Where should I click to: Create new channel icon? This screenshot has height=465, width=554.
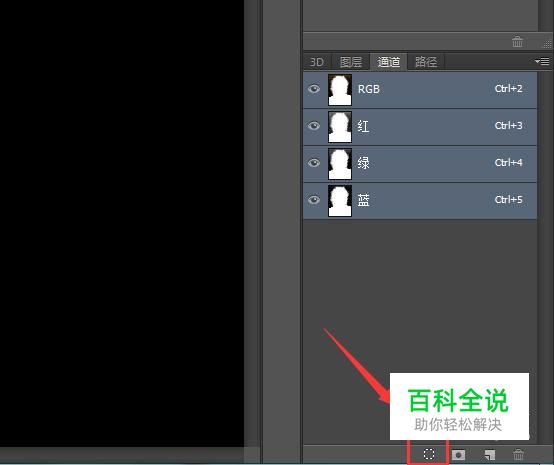[x=490, y=454]
